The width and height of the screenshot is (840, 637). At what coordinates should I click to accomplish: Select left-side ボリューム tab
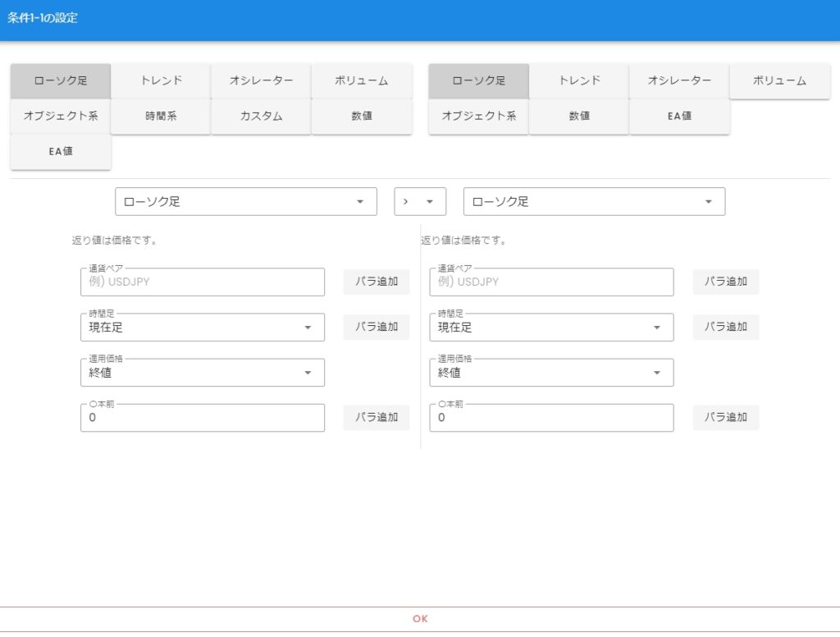click(362, 81)
